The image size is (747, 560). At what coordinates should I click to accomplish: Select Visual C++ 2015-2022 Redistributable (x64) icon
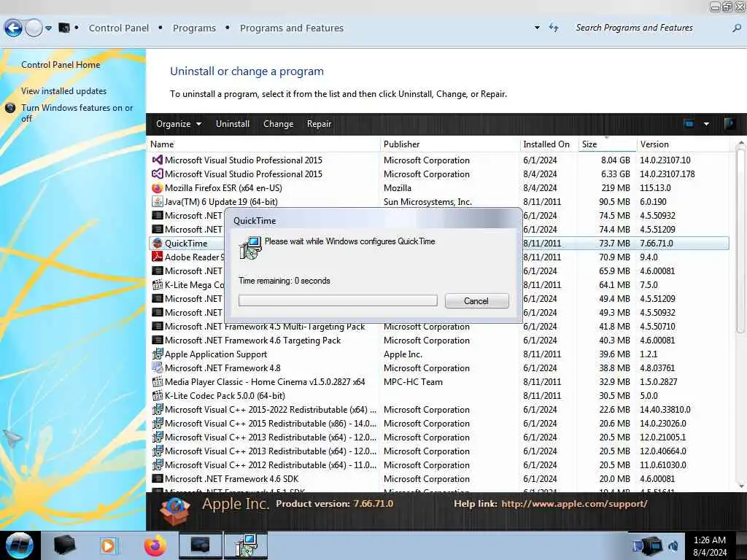tap(158, 409)
